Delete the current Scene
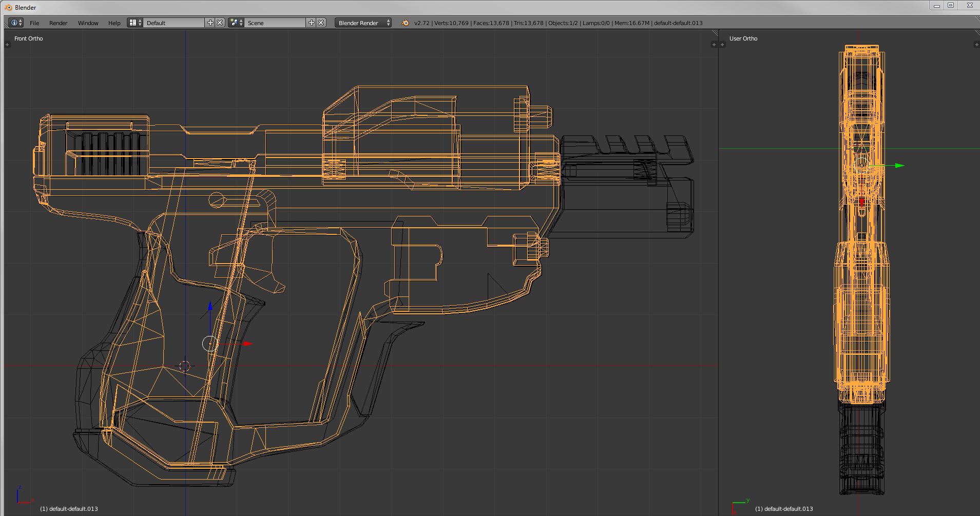The image size is (980, 516). (321, 23)
